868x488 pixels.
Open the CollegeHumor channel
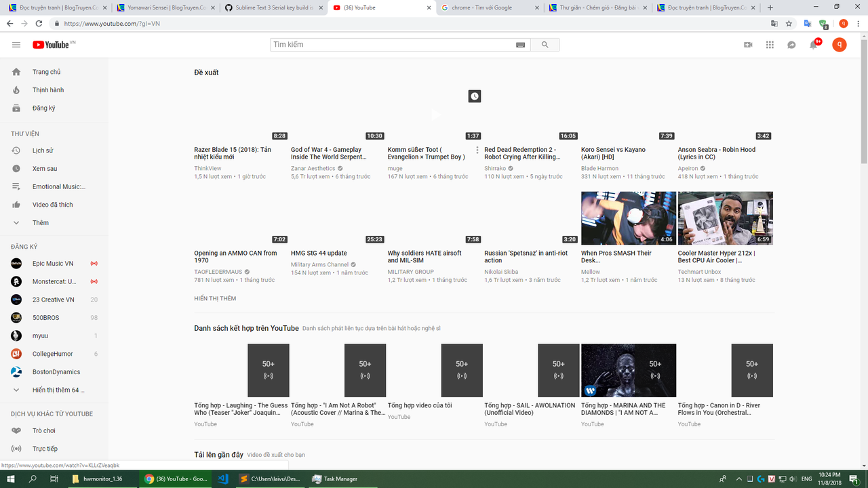(x=54, y=354)
